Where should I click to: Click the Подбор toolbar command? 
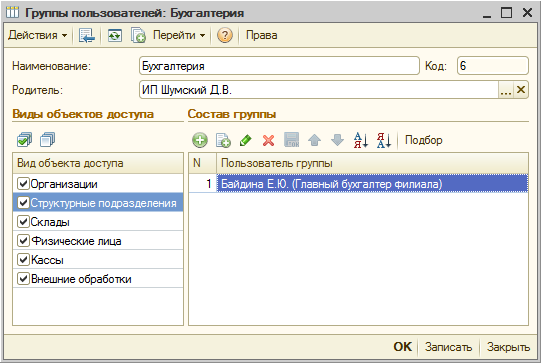tap(423, 140)
